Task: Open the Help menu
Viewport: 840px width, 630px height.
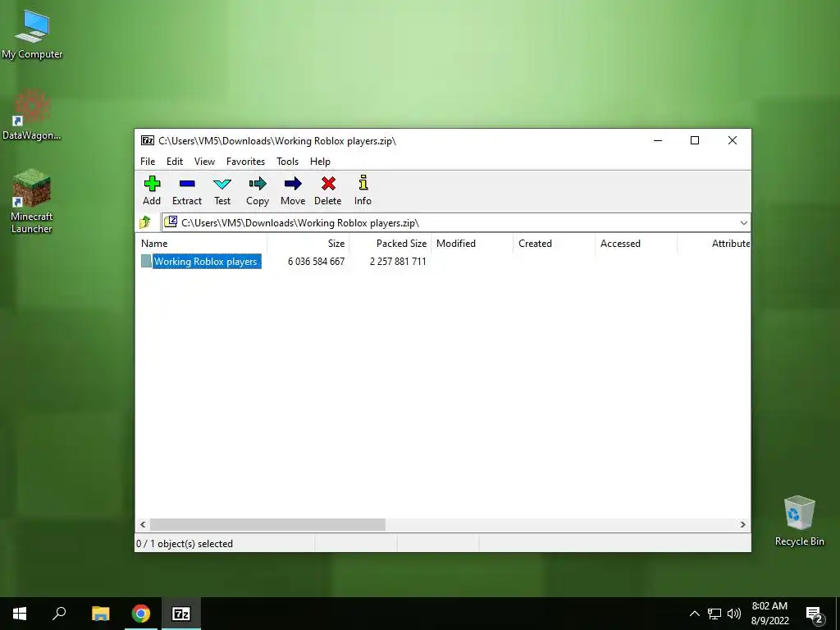Action: point(321,162)
